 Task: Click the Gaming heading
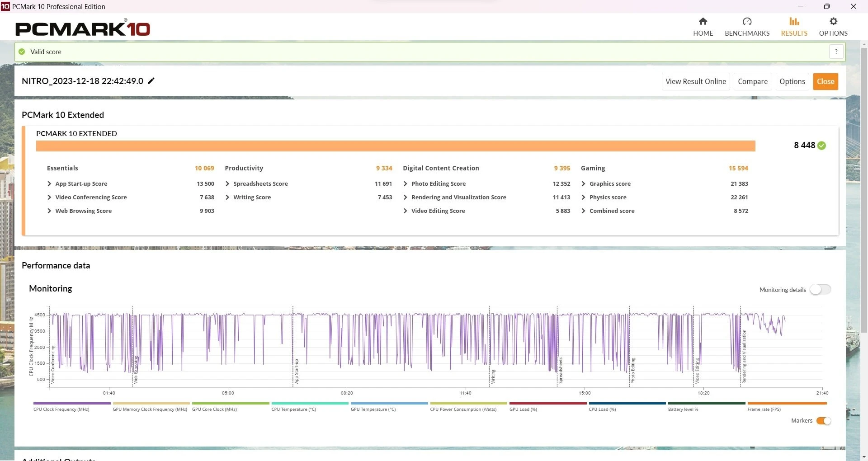(x=593, y=168)
